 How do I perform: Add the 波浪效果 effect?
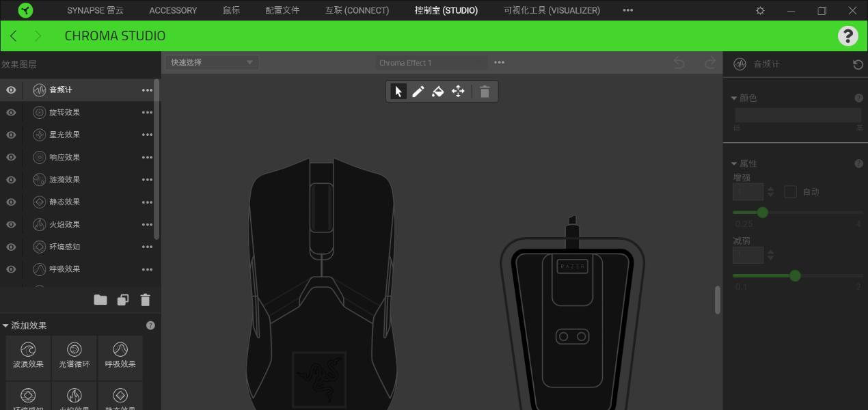pos(28,357)
